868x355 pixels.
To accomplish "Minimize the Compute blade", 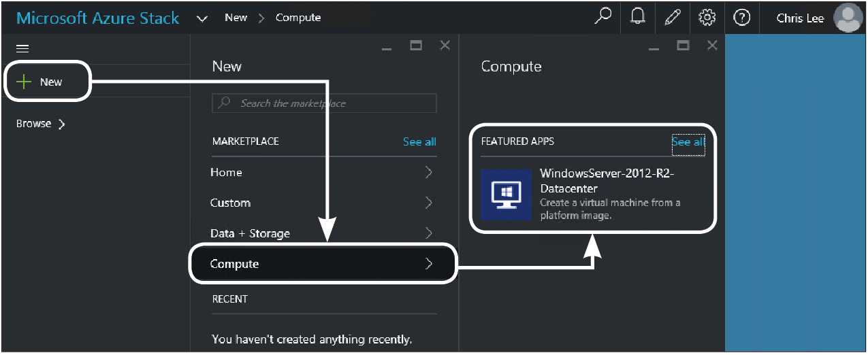I will tap(654, 49).
